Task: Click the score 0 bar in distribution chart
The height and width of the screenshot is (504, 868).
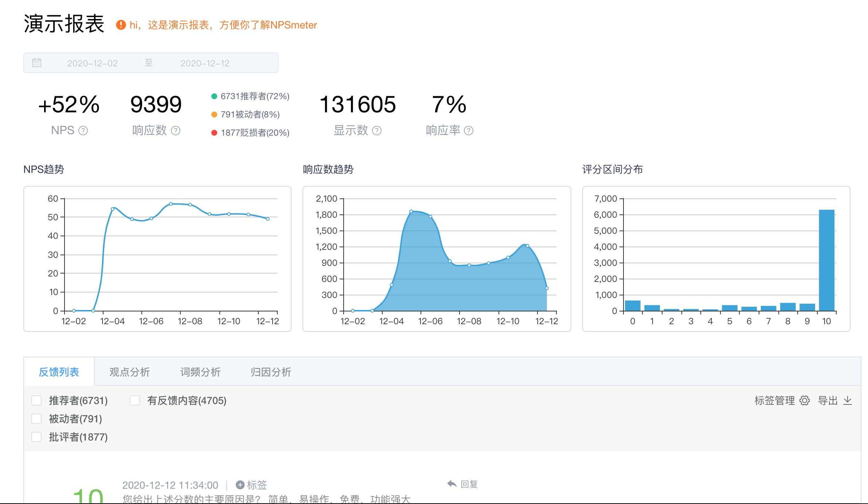Action: click(x=633, y=306)
